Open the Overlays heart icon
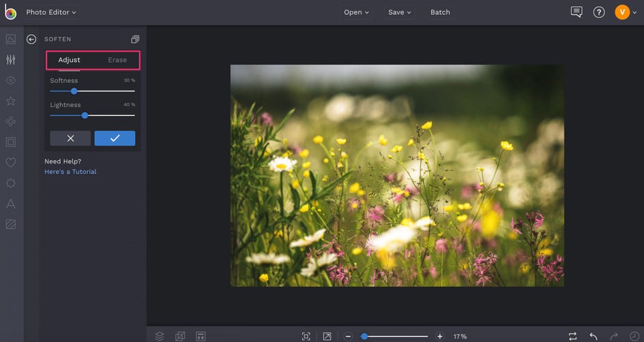Viewport: 644px width, 342px height. click(x=10, y=163)
